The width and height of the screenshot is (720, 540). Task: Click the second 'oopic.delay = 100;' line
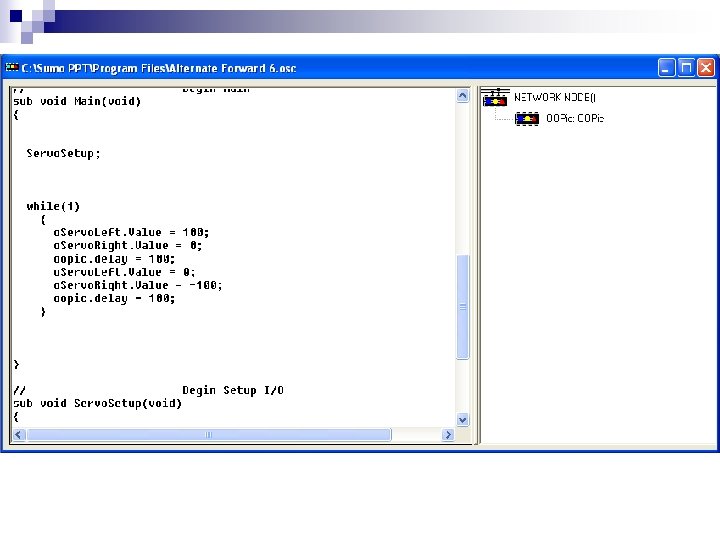(x=114, y=298)
